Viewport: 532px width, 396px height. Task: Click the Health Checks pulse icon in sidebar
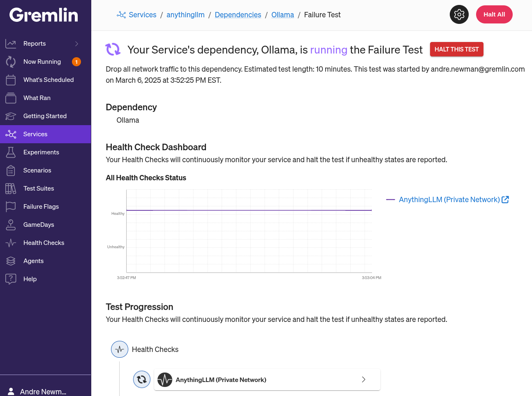(x=11, y=243)
